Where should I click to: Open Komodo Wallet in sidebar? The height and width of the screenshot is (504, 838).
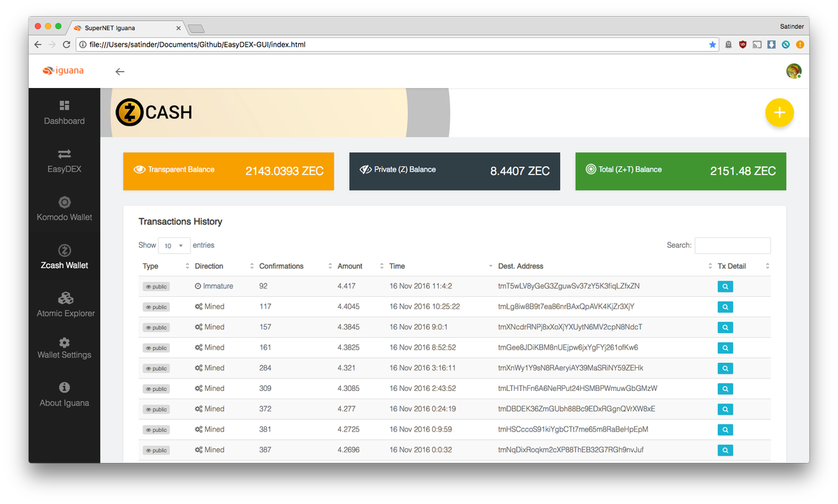click(64, 209)
